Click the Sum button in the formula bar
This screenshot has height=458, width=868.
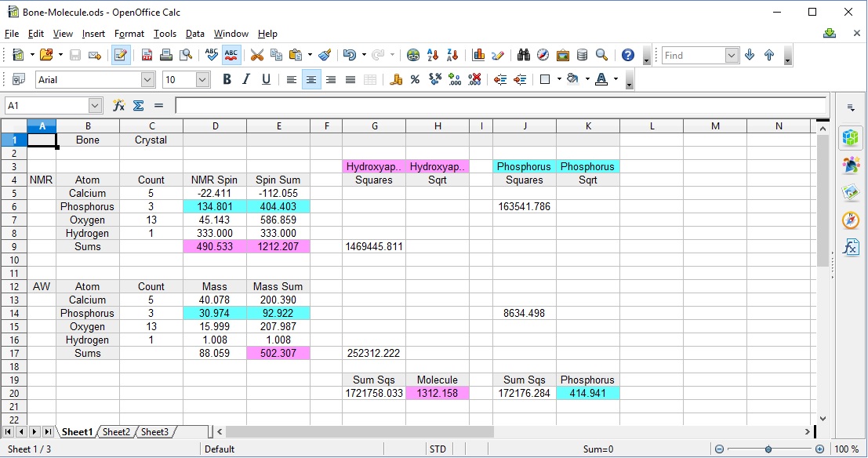[x=138, y=105]
